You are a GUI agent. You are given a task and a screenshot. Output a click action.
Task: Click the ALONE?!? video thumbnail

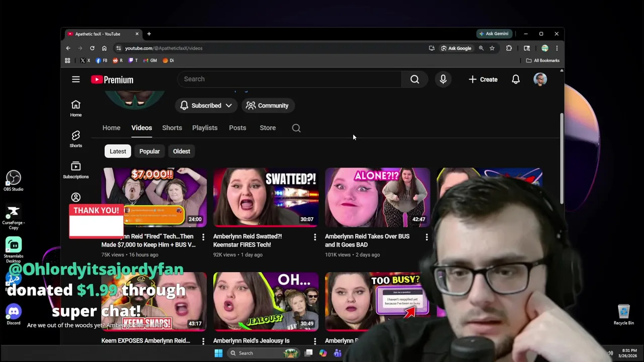point(377,197)
